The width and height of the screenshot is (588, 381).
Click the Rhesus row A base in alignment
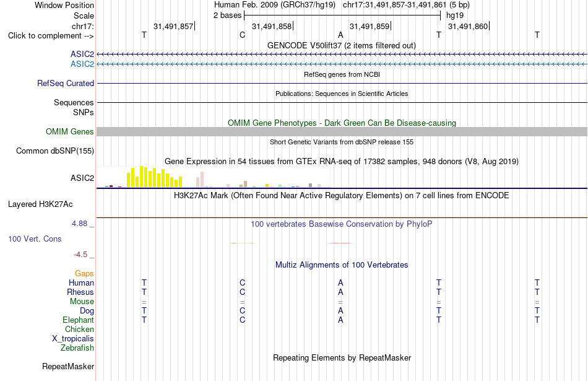[340, 292]
